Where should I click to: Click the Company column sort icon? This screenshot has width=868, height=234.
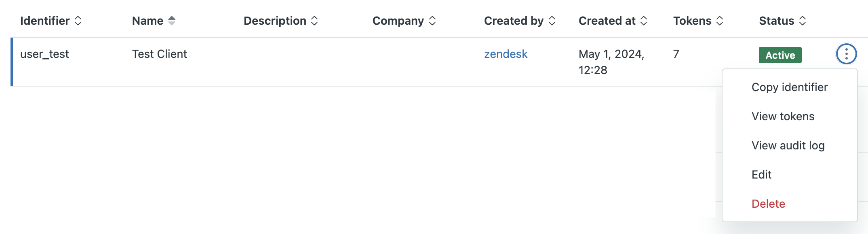coord(432,21)
